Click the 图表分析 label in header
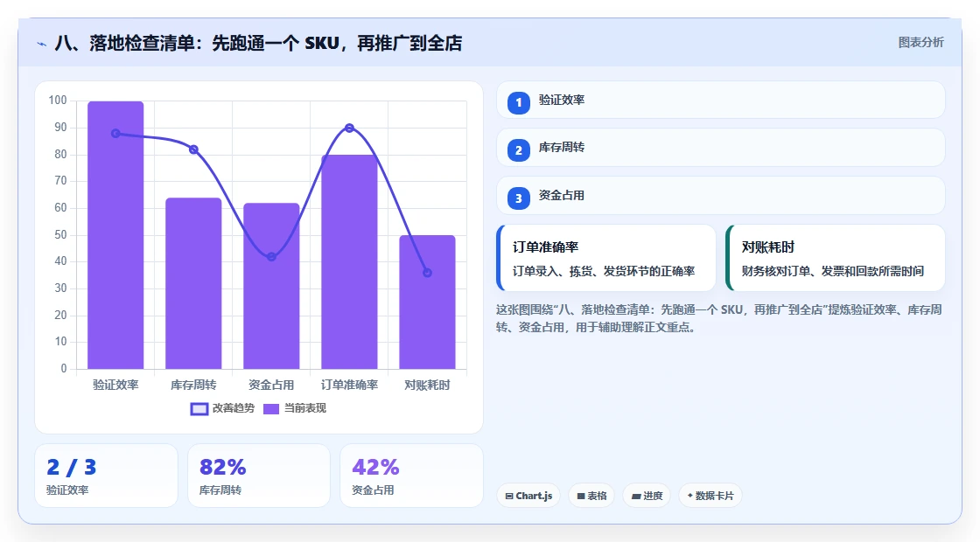 [920, 43]
